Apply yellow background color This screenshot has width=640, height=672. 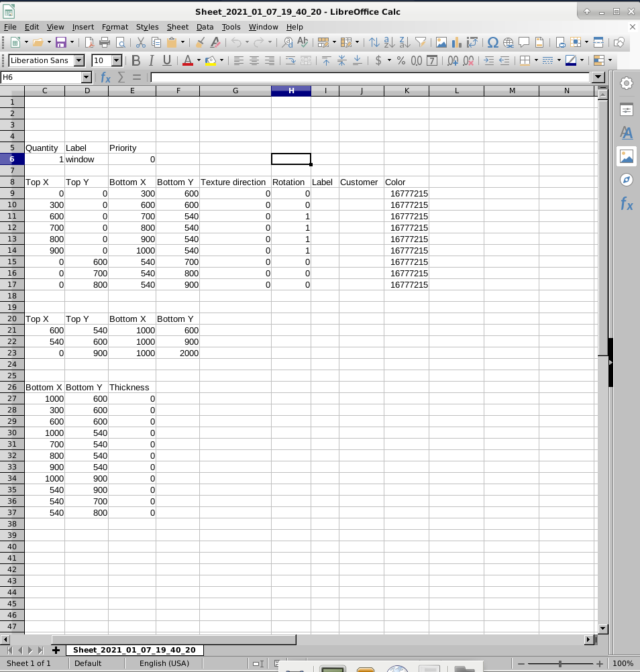click(x=211, y=60)
